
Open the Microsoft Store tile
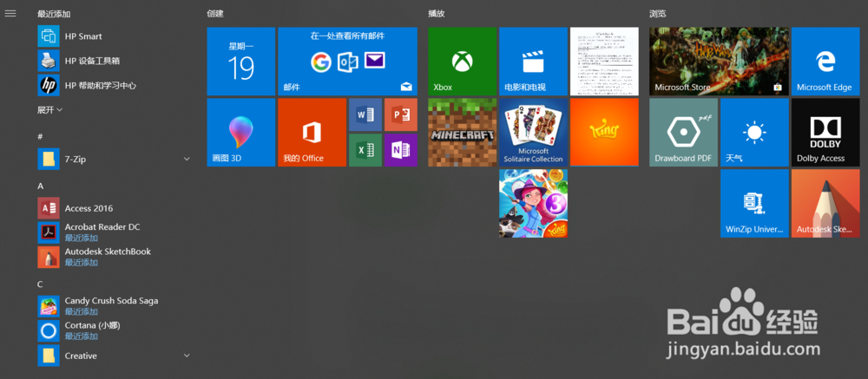click(719, 62)
